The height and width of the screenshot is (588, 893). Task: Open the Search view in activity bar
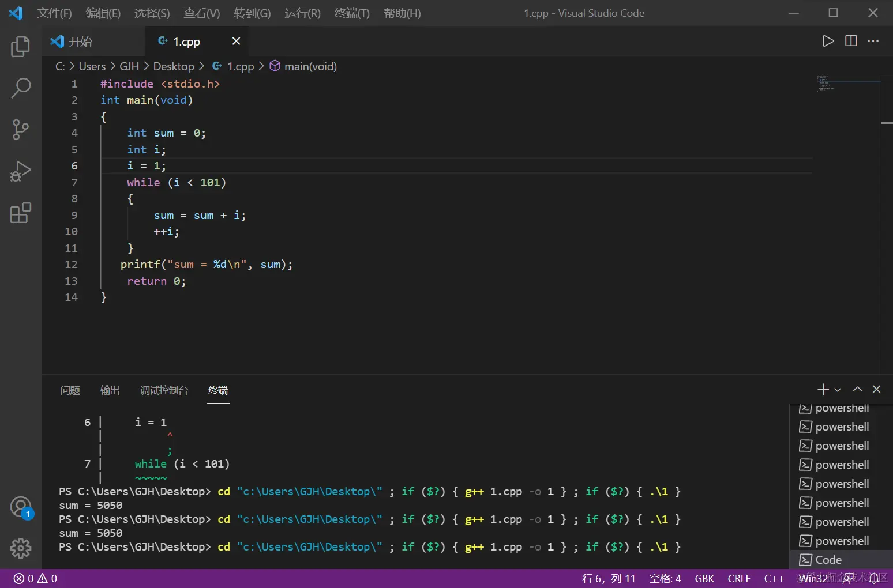tap(21, 88)
